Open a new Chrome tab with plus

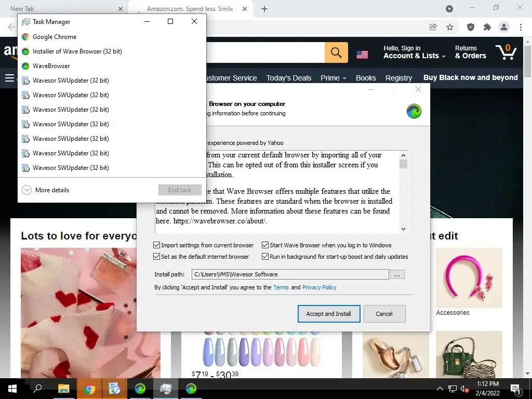(264, 9)
